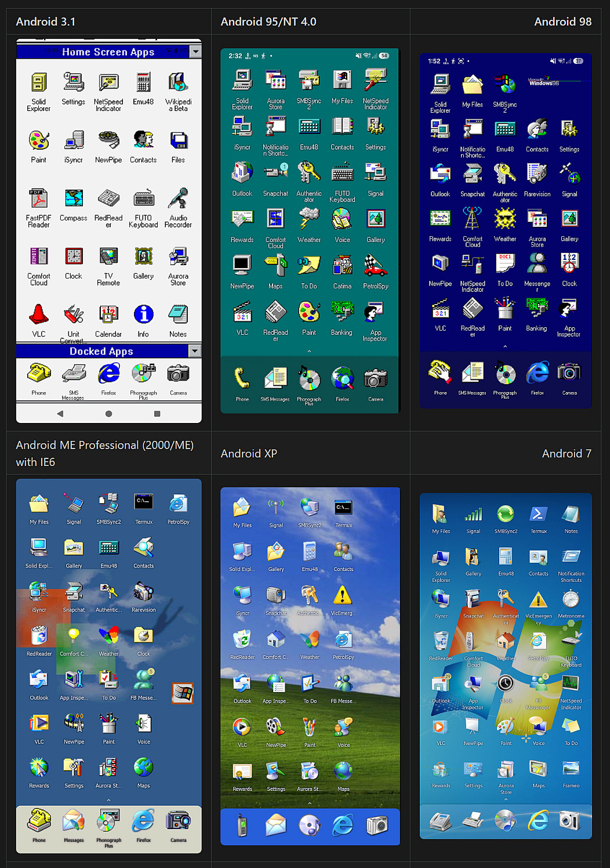Image resolution: width=610 pixels, height=868 pixels.
Task: Tap Recents button in Android 3.1 navigation bar
Action: (157, 414)
